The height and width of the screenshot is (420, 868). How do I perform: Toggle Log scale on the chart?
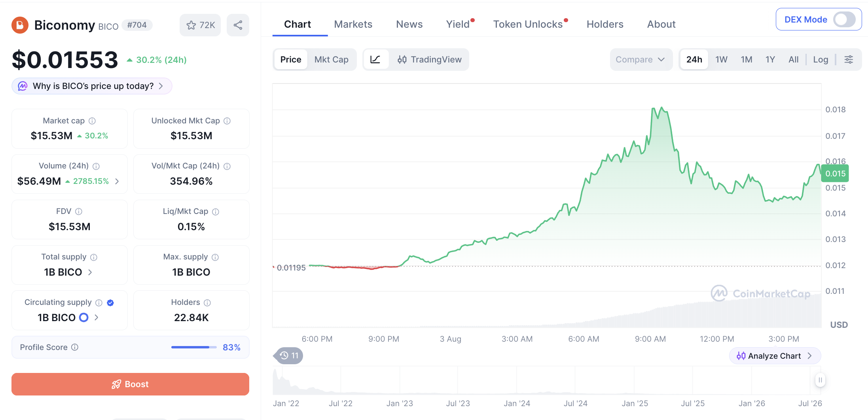click(x=821, y=60)
